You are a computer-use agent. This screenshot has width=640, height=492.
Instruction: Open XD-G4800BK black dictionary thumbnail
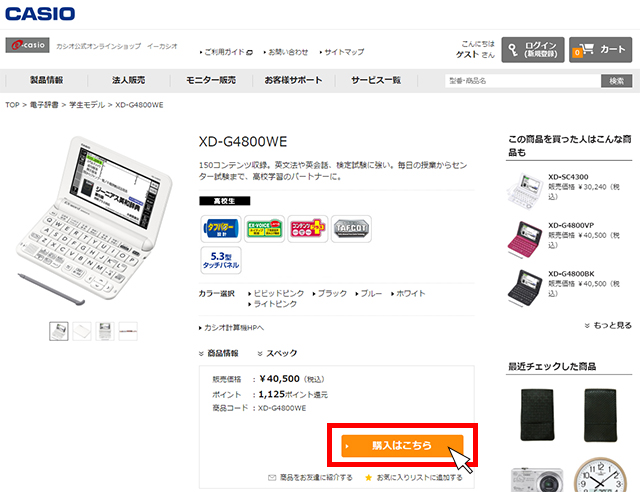click(x=525, y=287)
